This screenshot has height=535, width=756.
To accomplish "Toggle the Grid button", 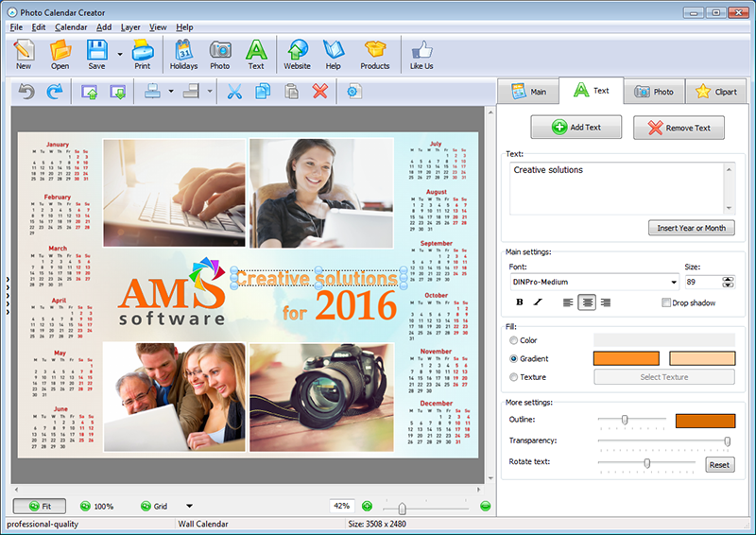I will [x=154, y=506].
